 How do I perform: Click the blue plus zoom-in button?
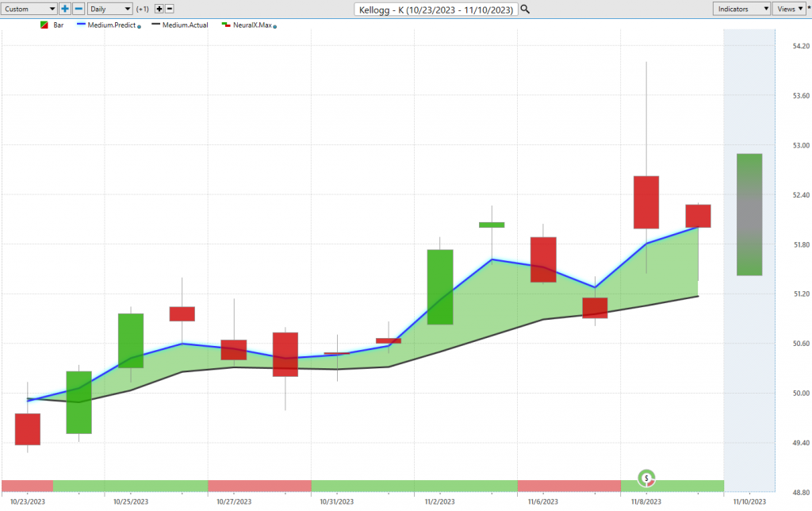coord(65,9)
